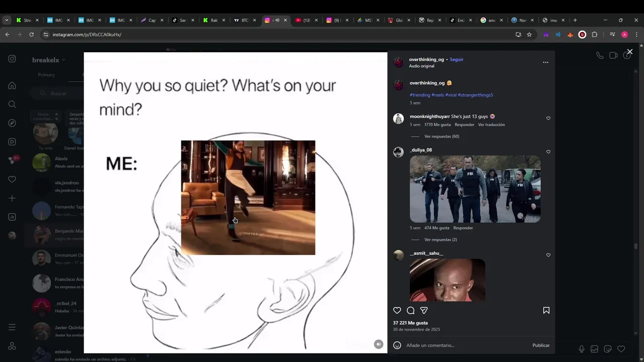Switch to the Enc browser tab
The image size is (644, 362).
460,20
